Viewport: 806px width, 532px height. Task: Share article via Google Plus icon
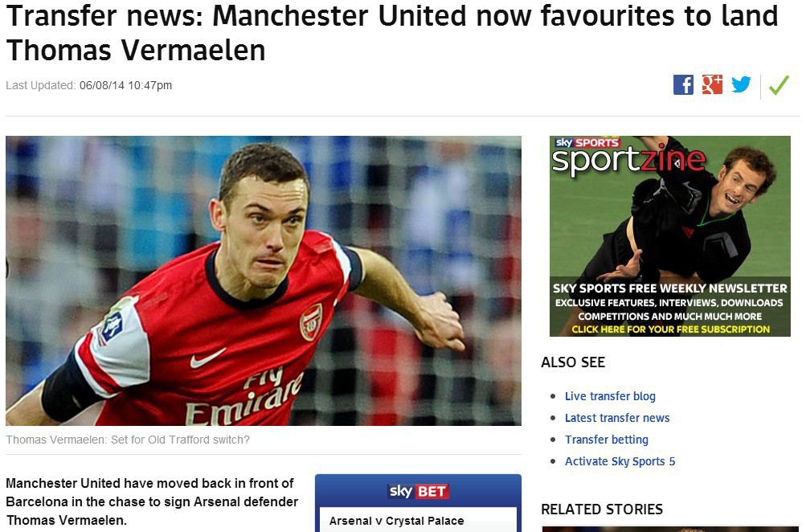pyautogui.click(x=712, y=85)
